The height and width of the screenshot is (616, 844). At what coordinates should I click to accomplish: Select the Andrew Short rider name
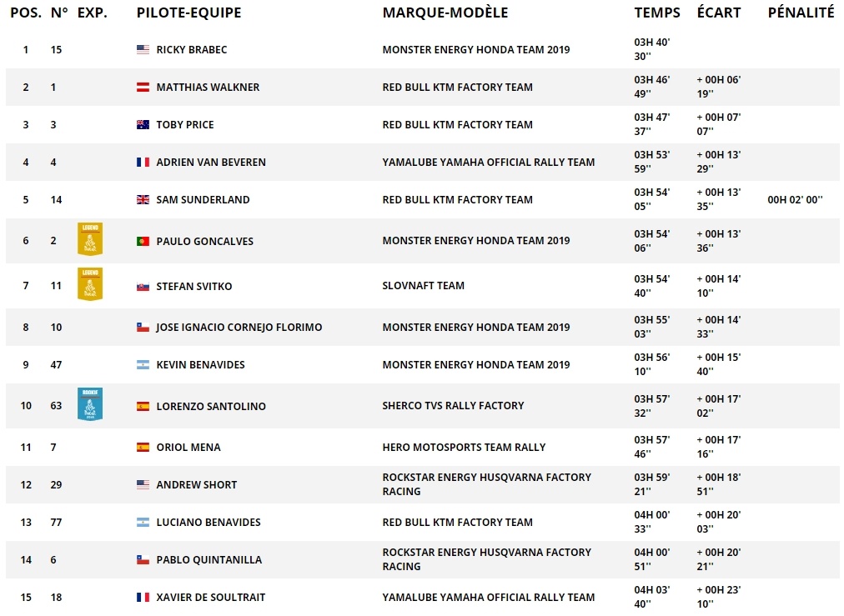[197, 485]
